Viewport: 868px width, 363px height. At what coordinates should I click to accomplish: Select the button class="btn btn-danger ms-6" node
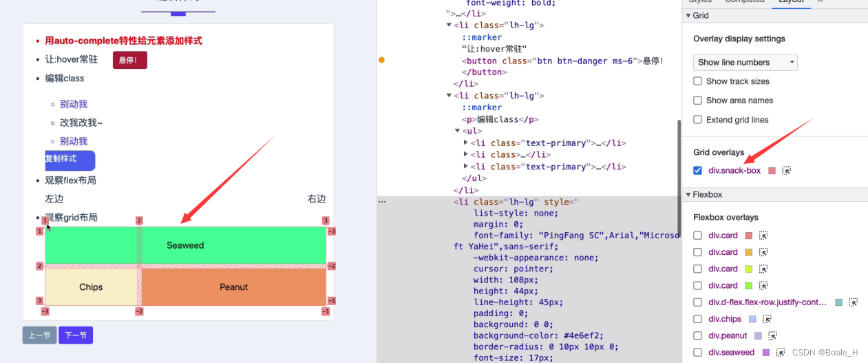(562, 61)
